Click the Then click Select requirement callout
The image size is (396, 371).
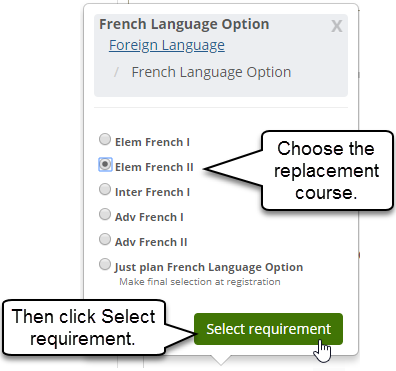tap(83, 327)
